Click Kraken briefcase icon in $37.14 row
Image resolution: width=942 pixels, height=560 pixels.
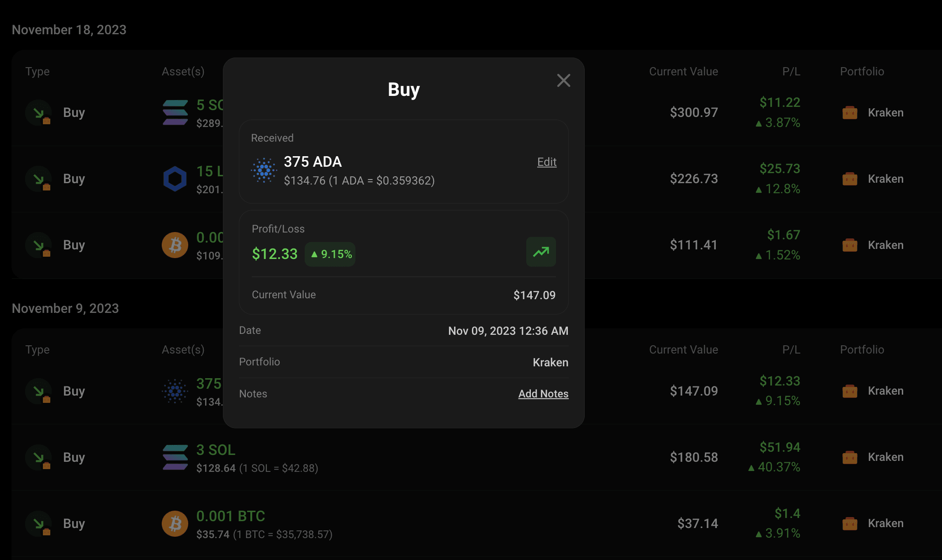(x=850, y=523)
